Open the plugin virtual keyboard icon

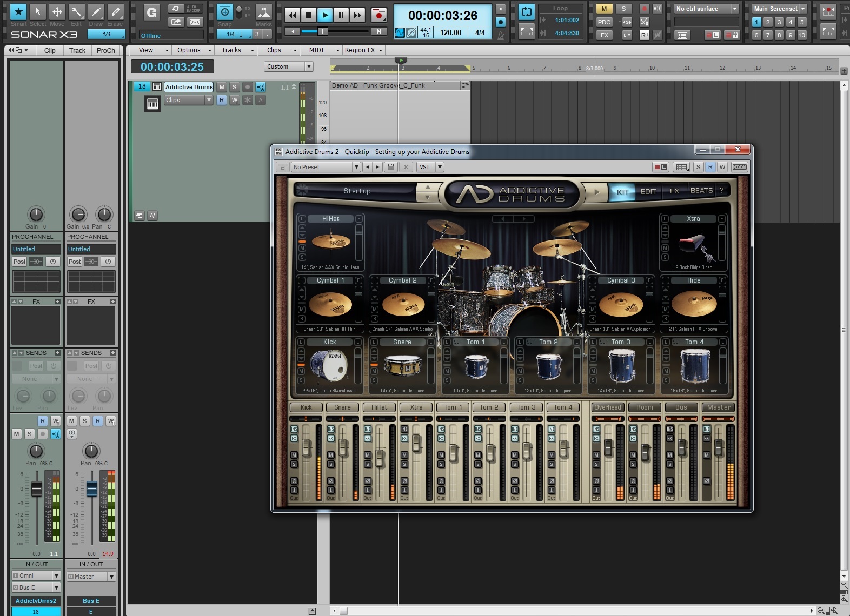point(740,167)
